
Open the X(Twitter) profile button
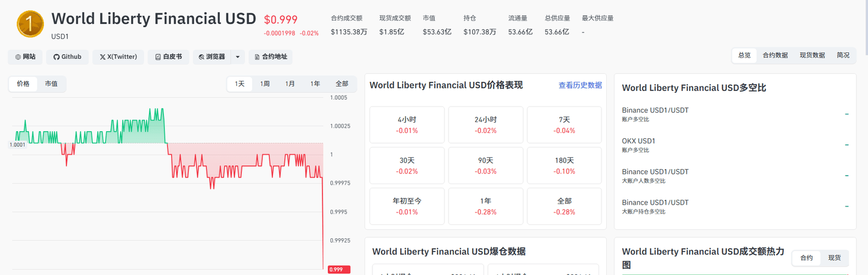tap(118, 57)
